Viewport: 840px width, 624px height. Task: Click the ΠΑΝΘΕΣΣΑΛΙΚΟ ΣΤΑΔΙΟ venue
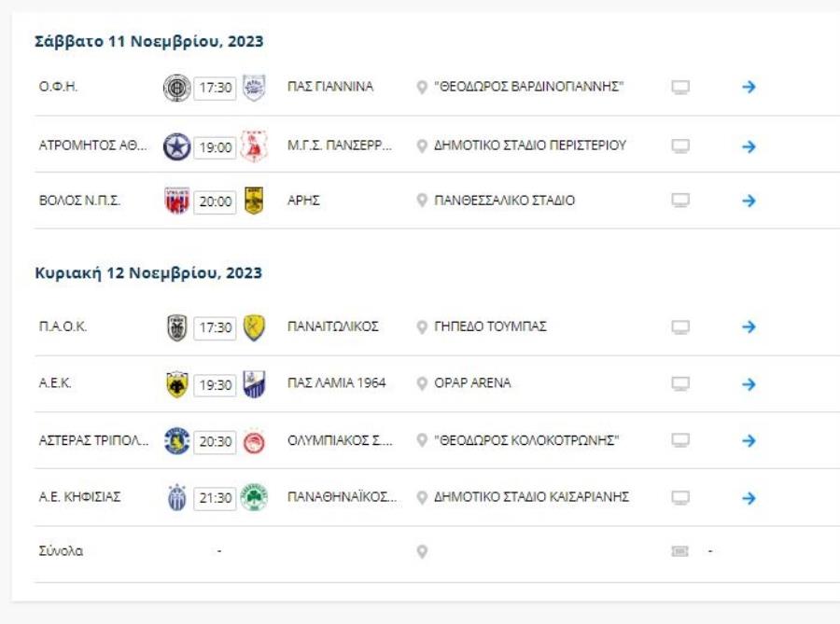[504, 201]
